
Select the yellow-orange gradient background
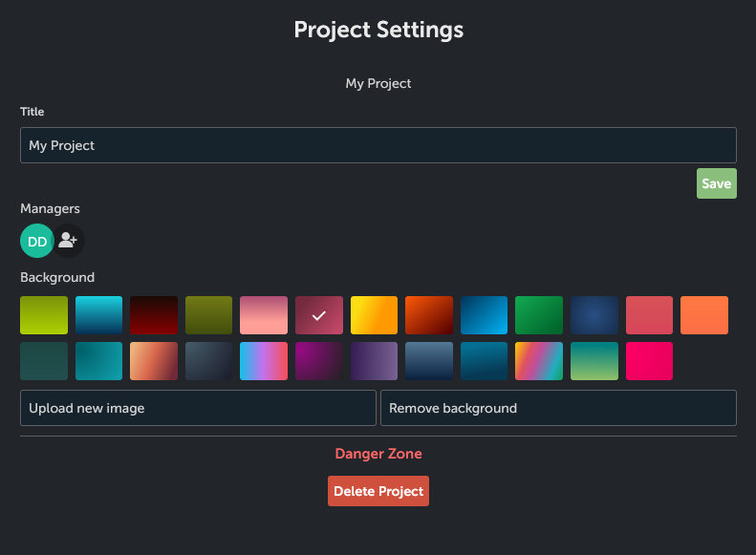tap(374, 315)
